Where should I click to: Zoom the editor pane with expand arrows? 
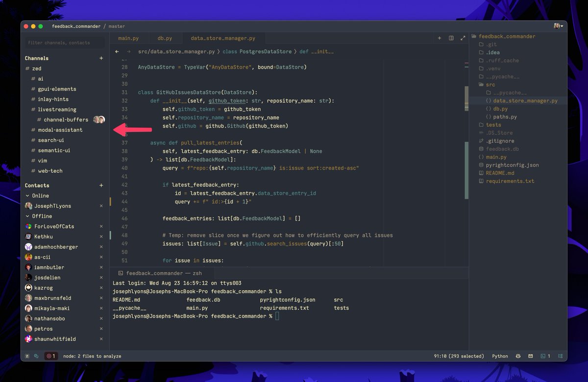(463, 38)
